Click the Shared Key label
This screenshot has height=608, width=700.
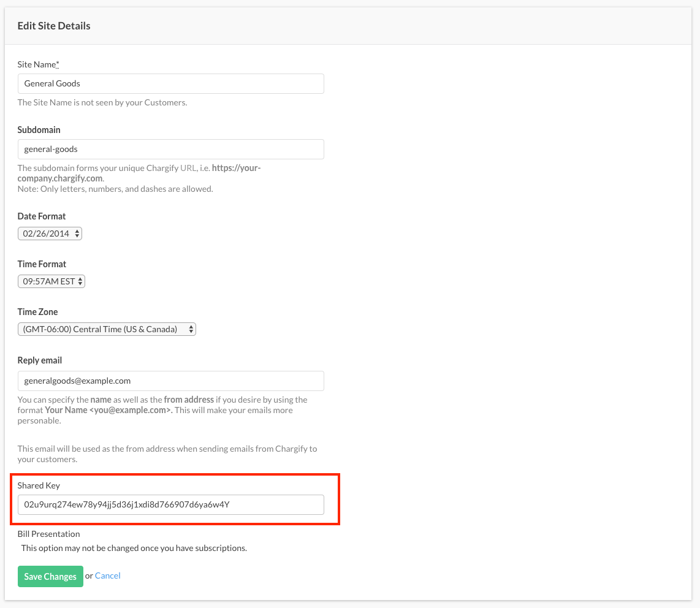click(39, 485)
